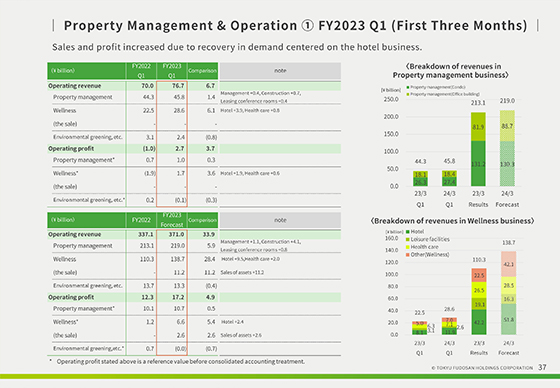Select Property management forecast profit 10.7
Screen dimensions: 560x388
(x=179, y=309)
